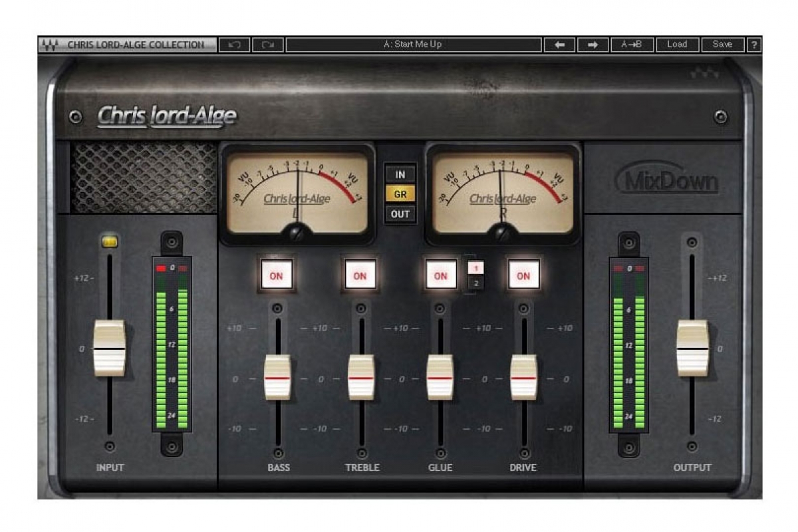
Task: Switch VU meters to OUT mode
Action: pyautogui.click(x=400, y=214)
